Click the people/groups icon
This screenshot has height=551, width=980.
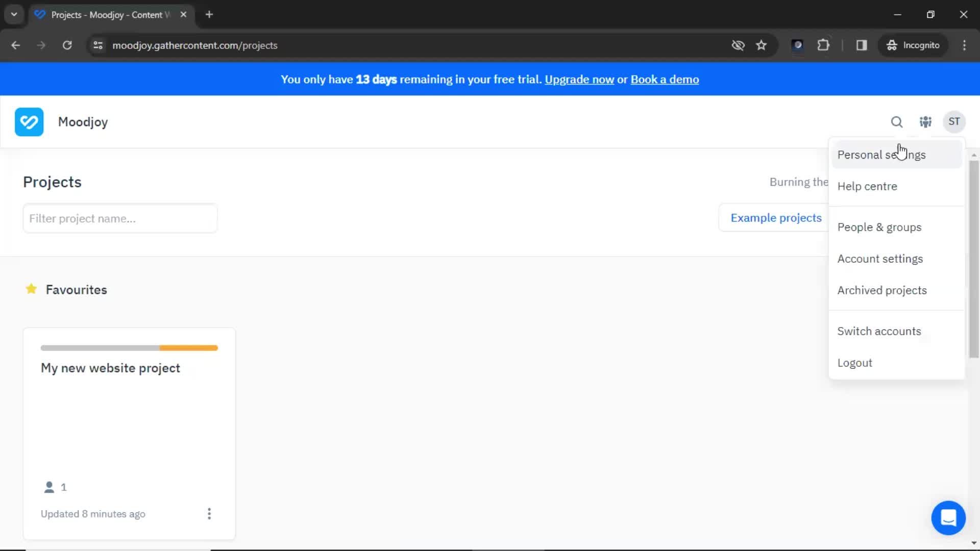[925, 122]
